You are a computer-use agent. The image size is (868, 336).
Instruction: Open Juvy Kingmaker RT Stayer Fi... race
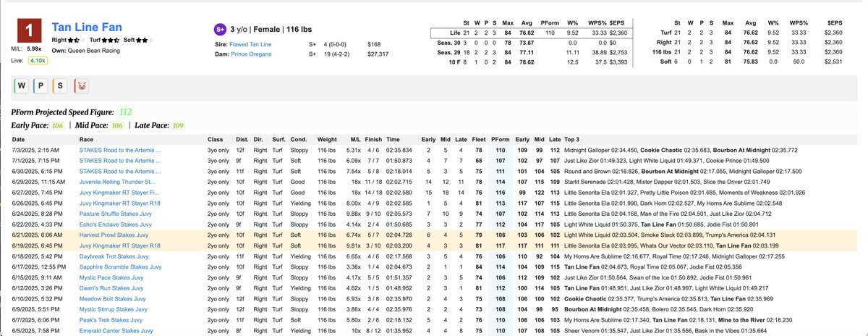[x=119, y=191]
